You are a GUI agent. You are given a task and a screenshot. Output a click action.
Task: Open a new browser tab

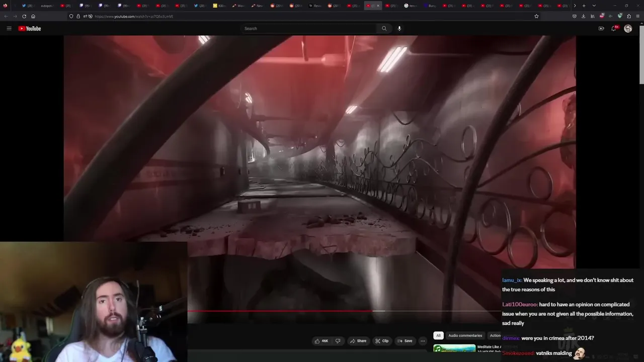(584, 6)
